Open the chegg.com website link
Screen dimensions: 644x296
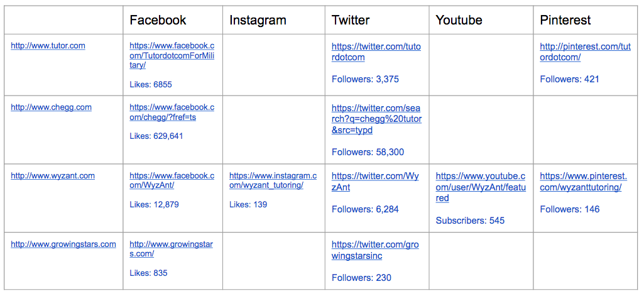(x=51, y=107)
